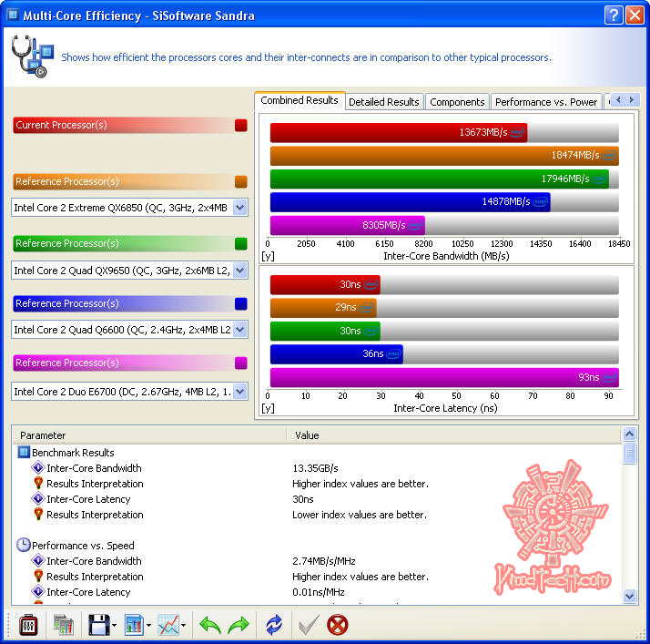Screen dimensions: 650x644
Task: Toggle the green Reference Processor swatch
Action: tap(241, 243)
